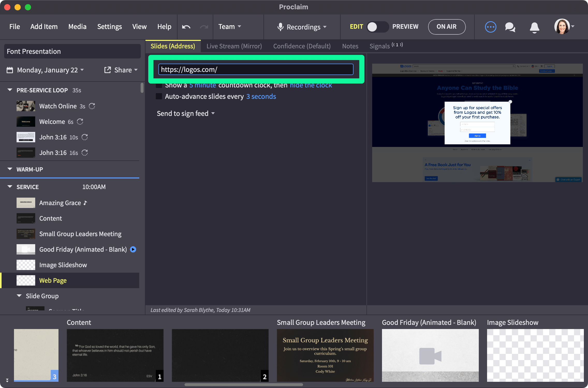
Task: Click the Small Group Leaders Meeting filmstrip slide
Action: point(325,355)
